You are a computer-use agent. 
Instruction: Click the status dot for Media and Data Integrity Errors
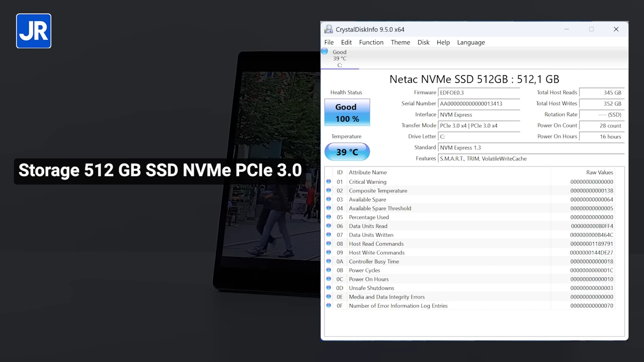[x=329, y=297]
